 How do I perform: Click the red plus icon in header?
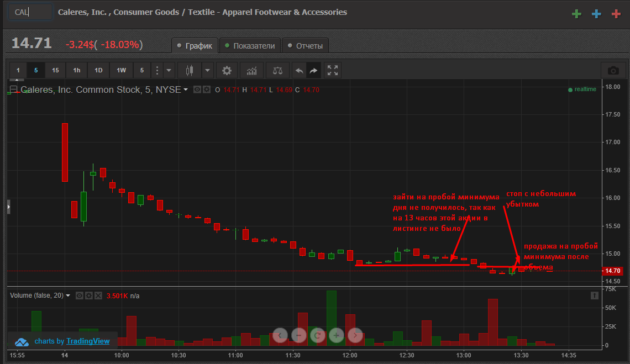click(616, 14)
